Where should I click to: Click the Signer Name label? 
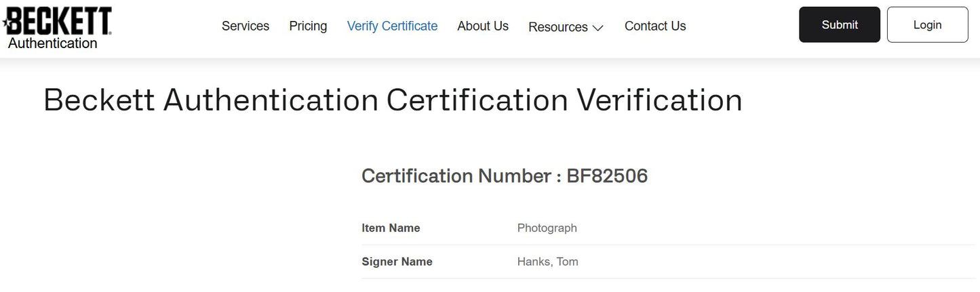pyautogui.click(x=397, y=262)
